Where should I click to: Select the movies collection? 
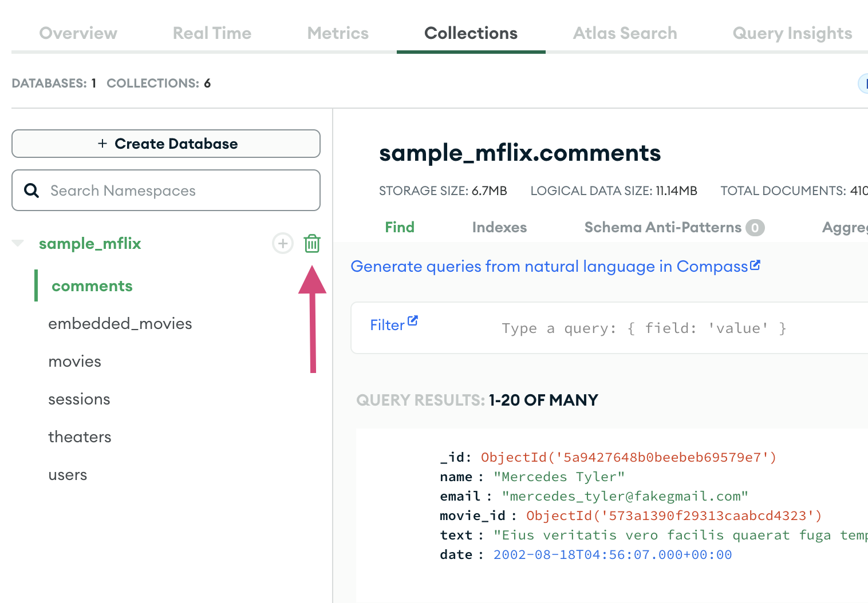(x=75, y=362)
